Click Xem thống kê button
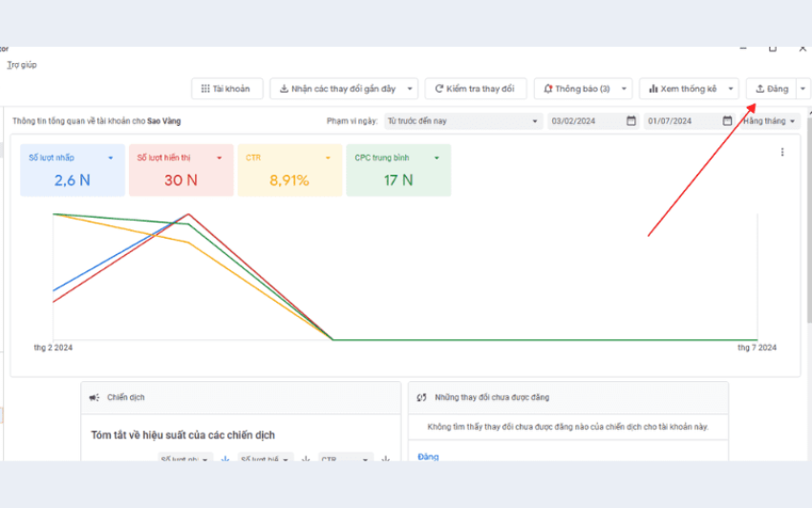 (x=682, y=89)
